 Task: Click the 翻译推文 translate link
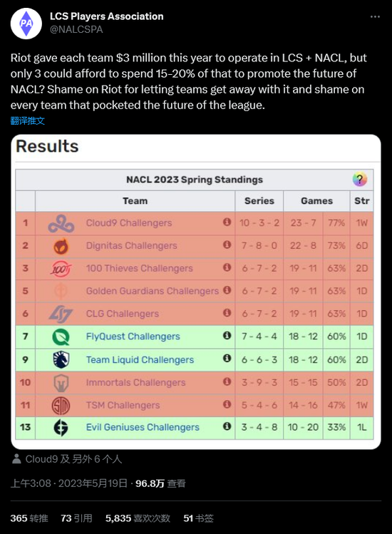coord(28,121)
